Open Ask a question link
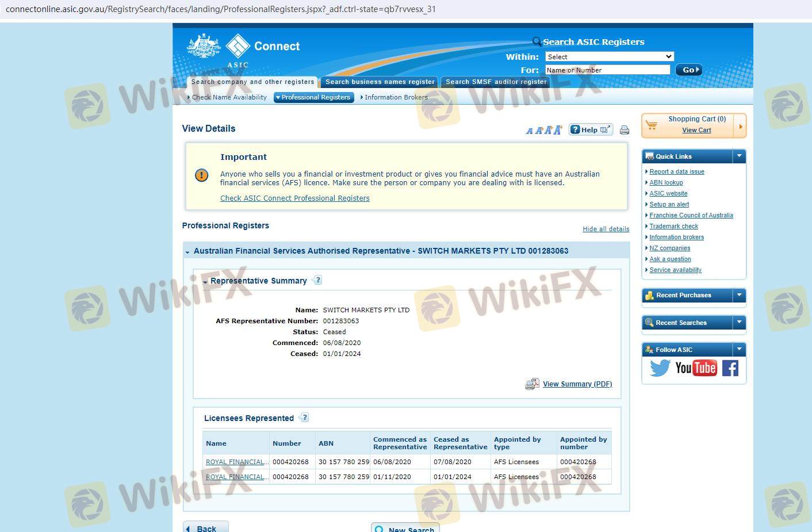The image size is (812, 532). [x=671, y=259]
